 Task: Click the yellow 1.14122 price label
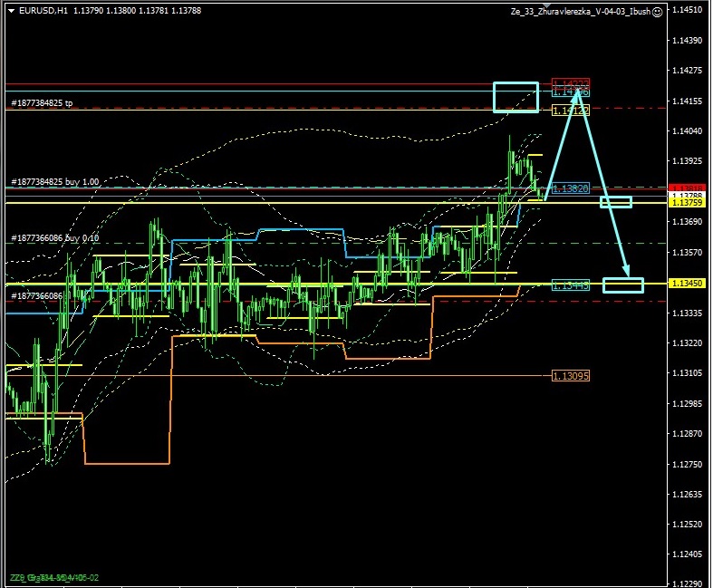coord(571,110)
